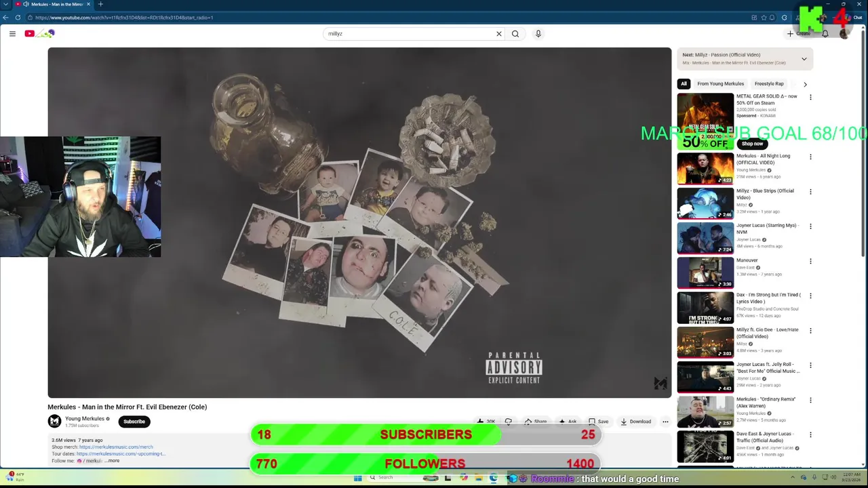This screenshot has height=488, width=868.
Task: Click the Best For Me video title
Action: pos(768,367)
